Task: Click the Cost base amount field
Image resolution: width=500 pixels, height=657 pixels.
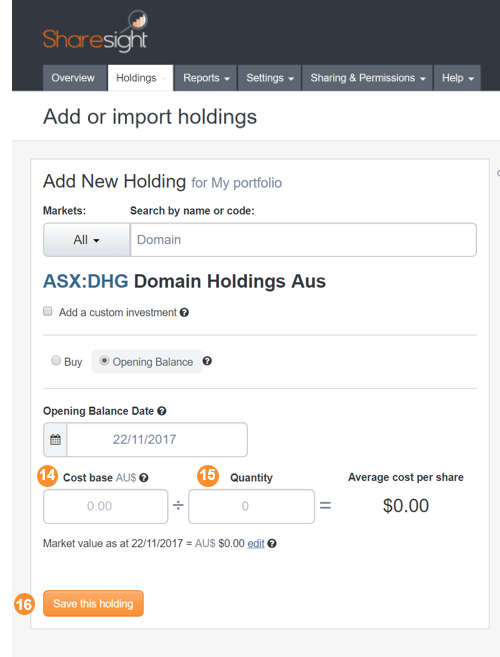Action: tap(106, 506)
